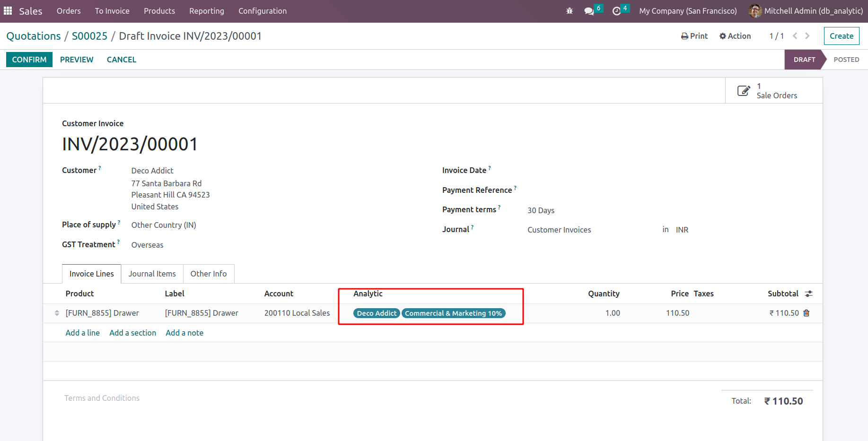Open My Company (San Francisco) switcher
Image resolution: width=868 pixels, height=441 pixels.
(x=688, y=11)
